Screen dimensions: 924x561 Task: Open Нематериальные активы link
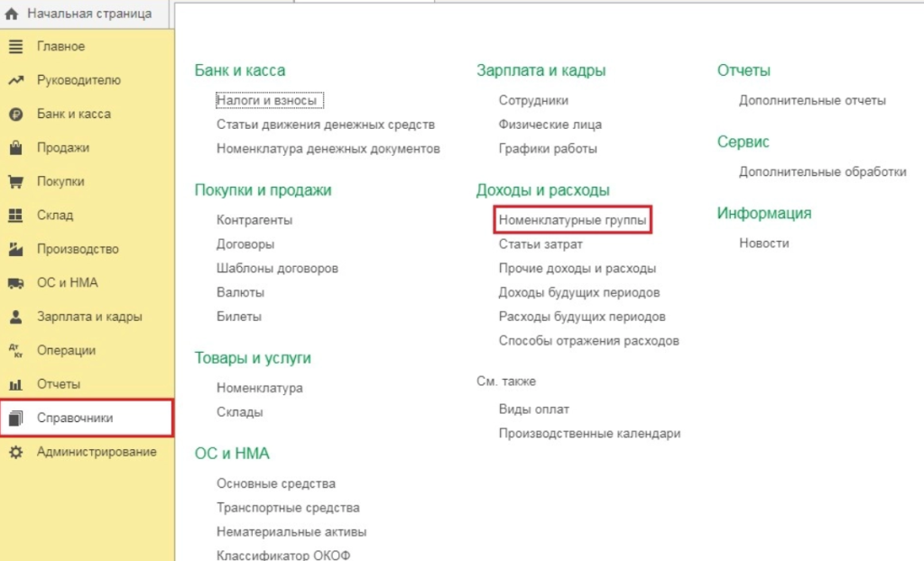tap(291, 531)
